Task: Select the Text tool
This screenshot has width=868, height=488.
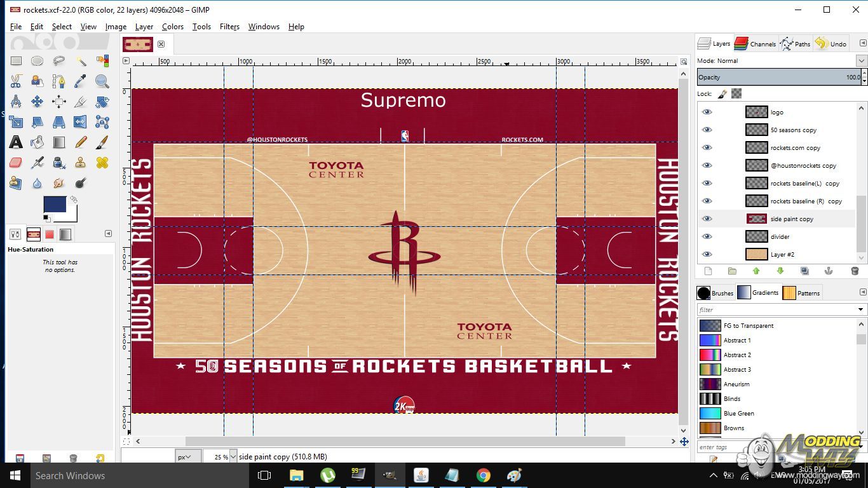Action: click(x=16, y=142)
